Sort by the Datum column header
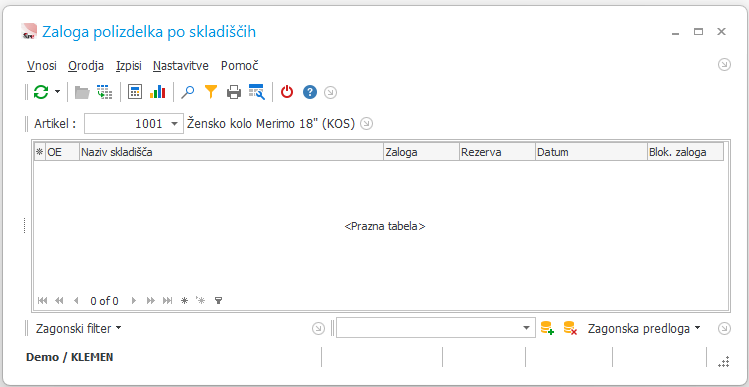The image size is (749, 387). coord(591,152)
